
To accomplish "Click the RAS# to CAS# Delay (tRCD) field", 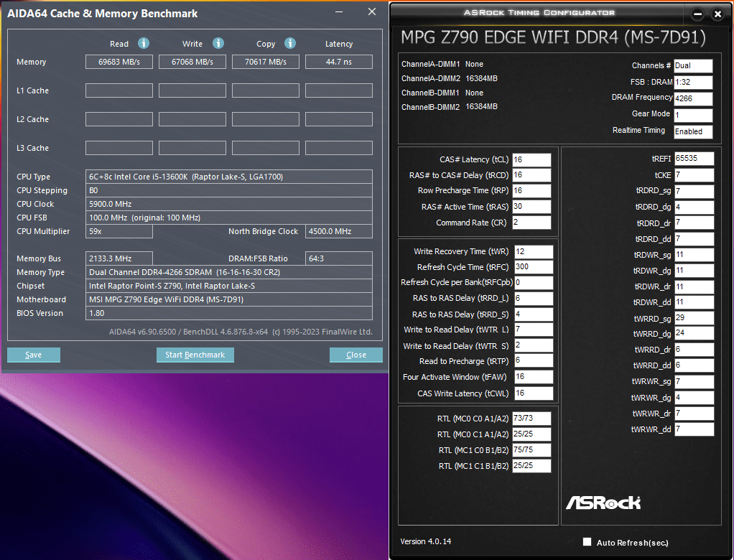I will (x=531, y=175).
